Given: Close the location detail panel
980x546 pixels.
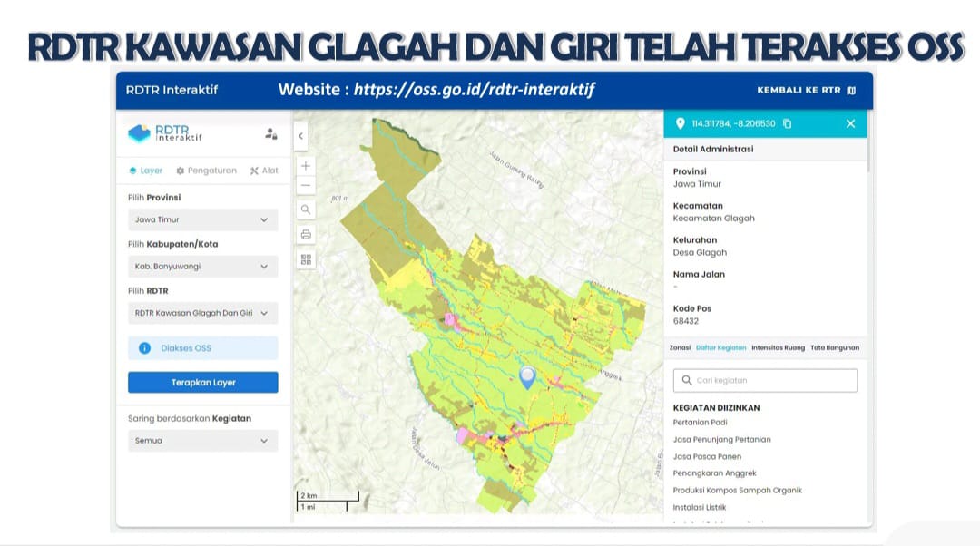Looking at the screenshot, I should click(x=850, y=123).
